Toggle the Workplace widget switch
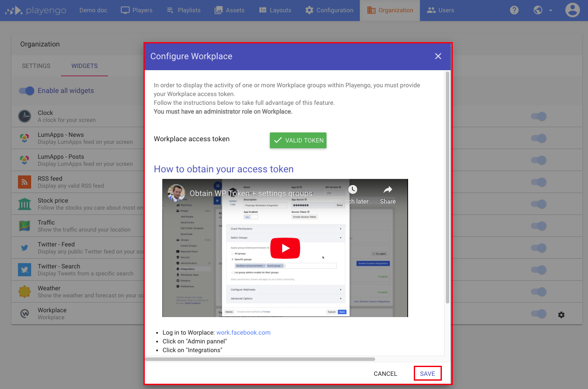Viewport: 588px width, 389px height. [x=539, y=314]
